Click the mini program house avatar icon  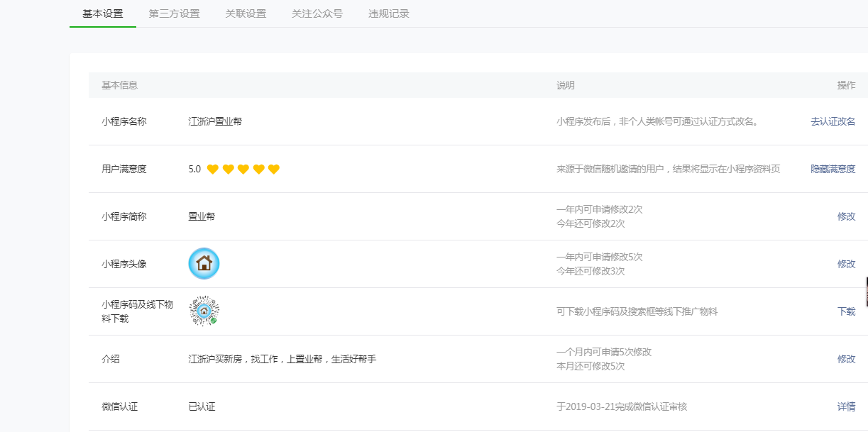coord(204,264)
